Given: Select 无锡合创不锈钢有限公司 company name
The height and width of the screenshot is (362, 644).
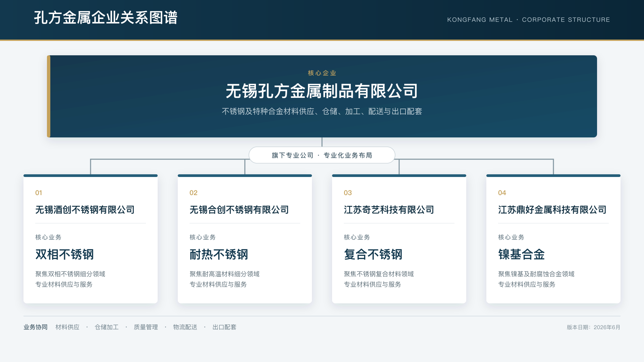Looking at the screenshot, I should [239, 210].
